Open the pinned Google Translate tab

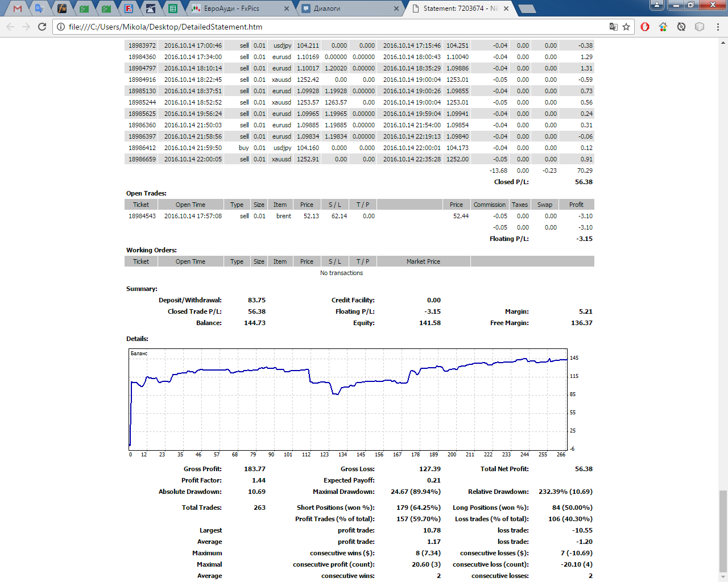coord(39,9)
